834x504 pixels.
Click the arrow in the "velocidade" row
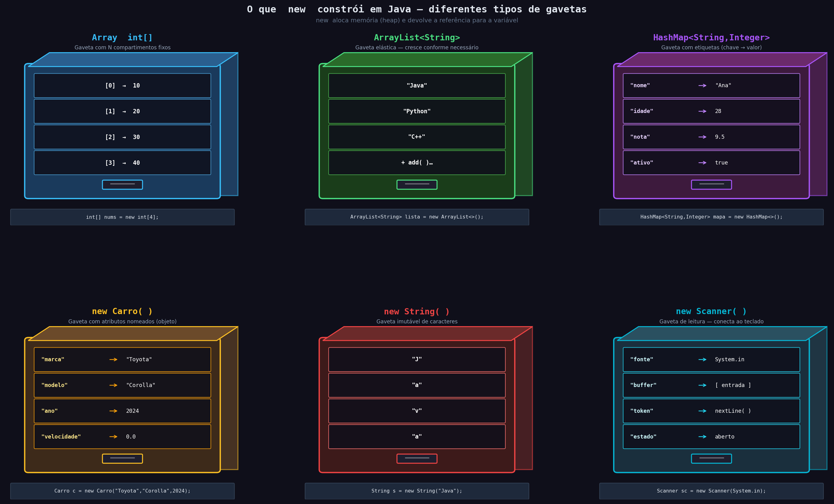(x=113, y=437)
